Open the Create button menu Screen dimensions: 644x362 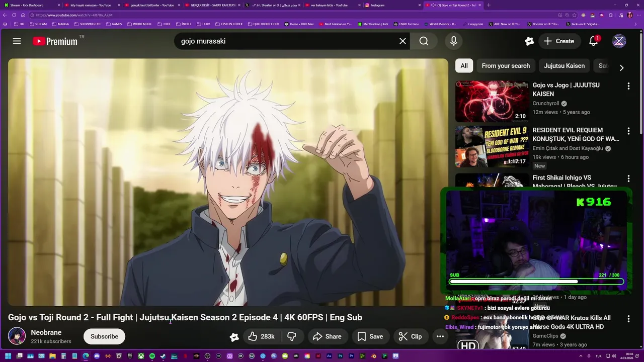(559, 41)
